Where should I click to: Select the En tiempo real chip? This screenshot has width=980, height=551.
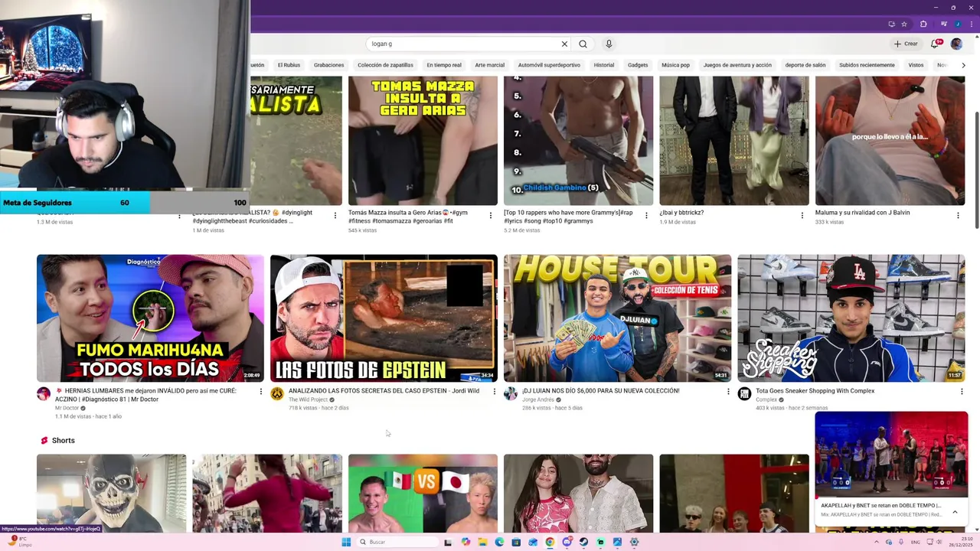(x=444, y=65)
